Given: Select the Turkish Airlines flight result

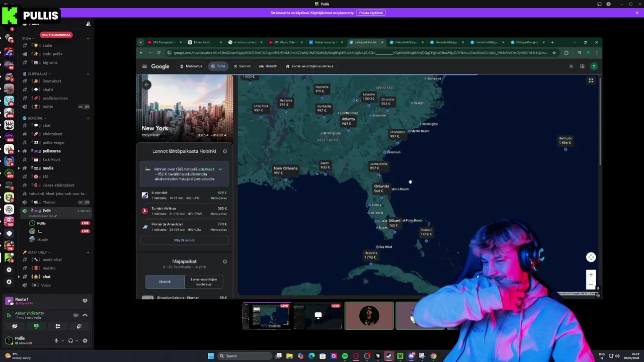Looking at the screenshot, I should click(184, 211).
